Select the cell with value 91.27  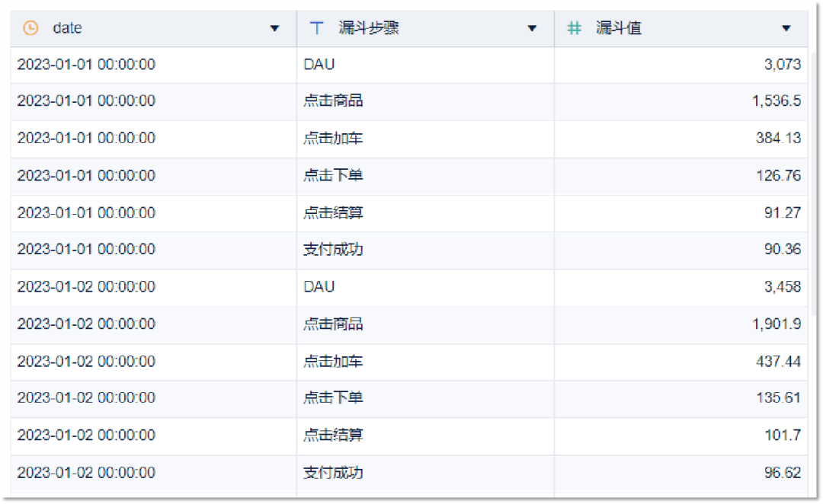(x=681, y=213)
